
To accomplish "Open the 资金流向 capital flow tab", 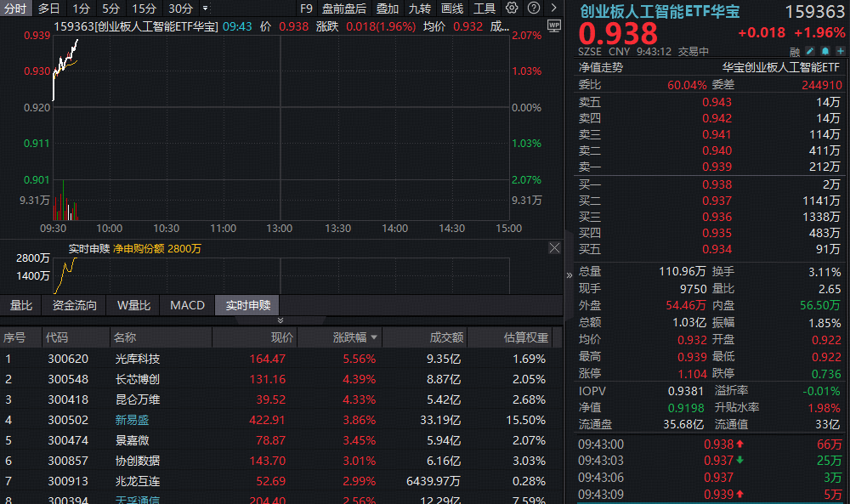I will [72, 305].
